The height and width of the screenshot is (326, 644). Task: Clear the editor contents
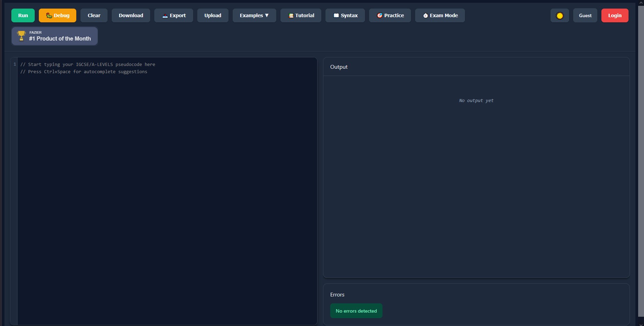pos(93,15)
